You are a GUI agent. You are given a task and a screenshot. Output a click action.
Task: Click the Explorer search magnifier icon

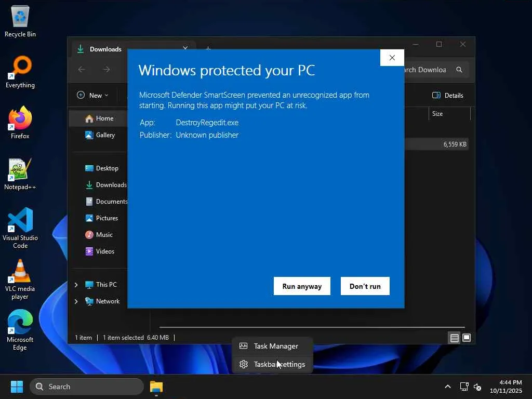click(459, 70)
